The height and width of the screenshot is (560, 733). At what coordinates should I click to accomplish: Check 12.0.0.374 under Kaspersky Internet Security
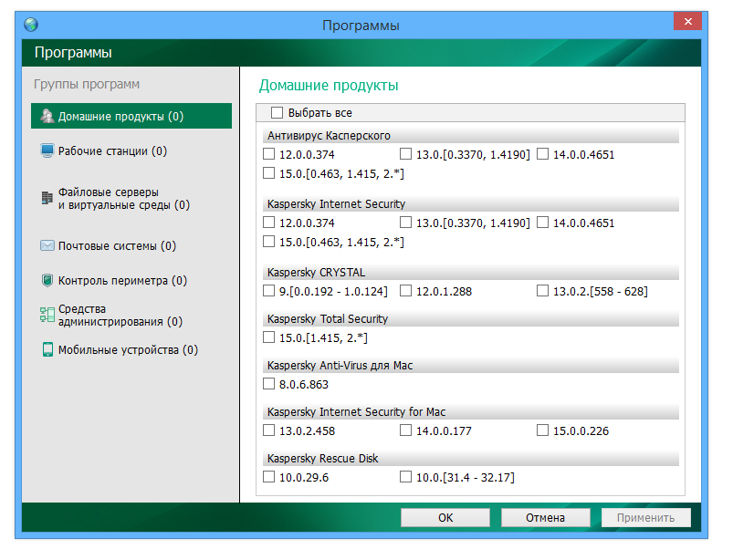pos(268,222)
